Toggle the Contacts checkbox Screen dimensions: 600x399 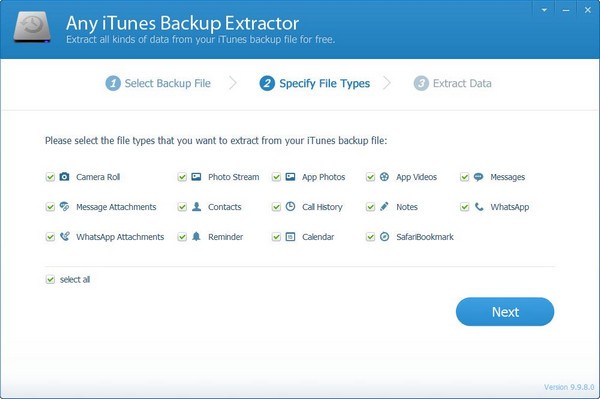pyautogui.click(x=182, y=207)
